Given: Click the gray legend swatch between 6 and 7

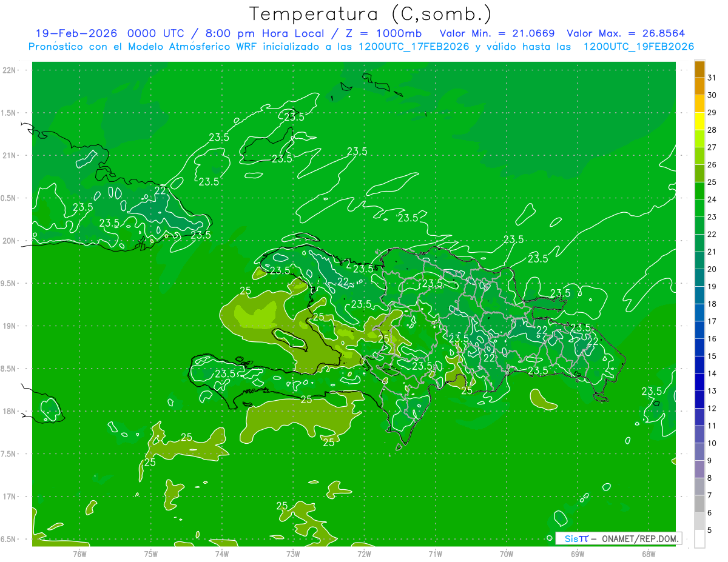Looking at the screenshot, I should click(699, 504).
